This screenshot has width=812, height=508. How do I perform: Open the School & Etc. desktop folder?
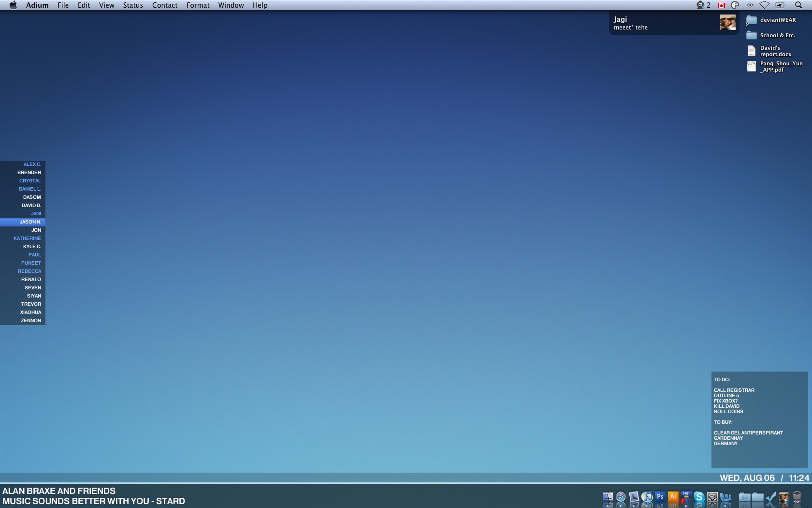(771, 35)
